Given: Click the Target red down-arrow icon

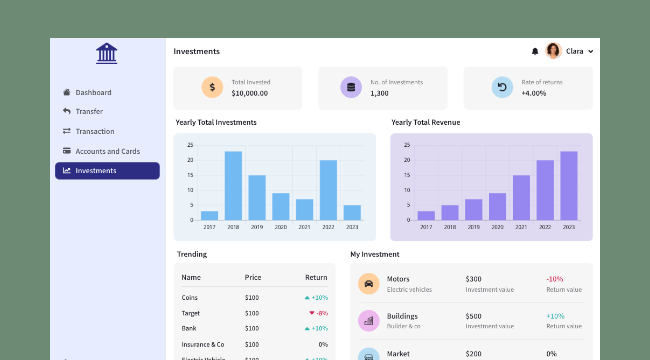Looking at the screenshot, I should (x=312, y=313).
